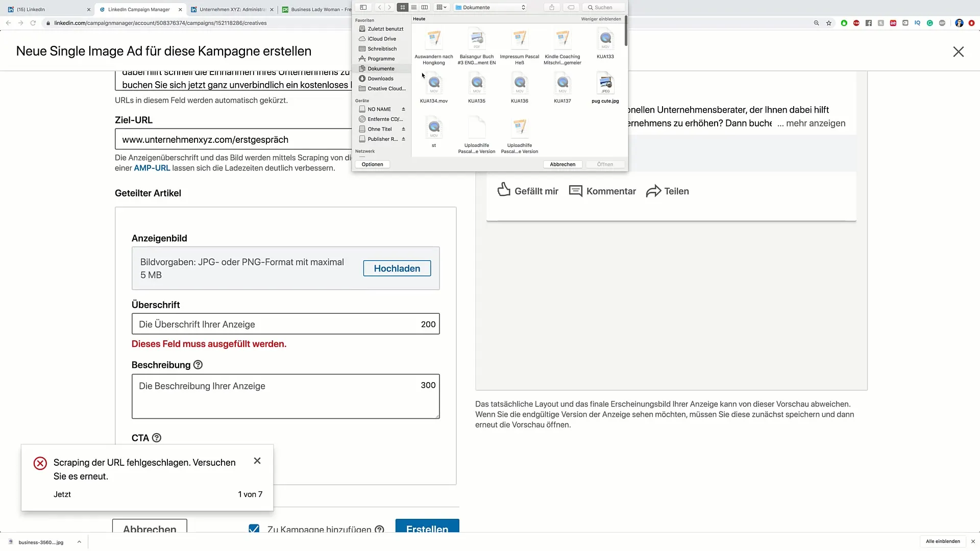Expand the downloaded business jpg options chevron

point(79,542)
